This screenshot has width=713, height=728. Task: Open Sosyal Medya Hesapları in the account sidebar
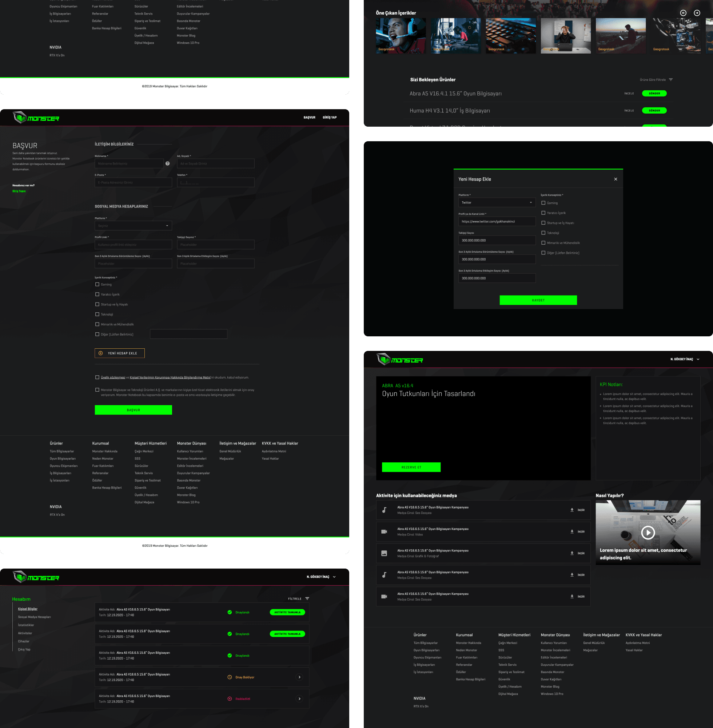(x=35, y=617)
